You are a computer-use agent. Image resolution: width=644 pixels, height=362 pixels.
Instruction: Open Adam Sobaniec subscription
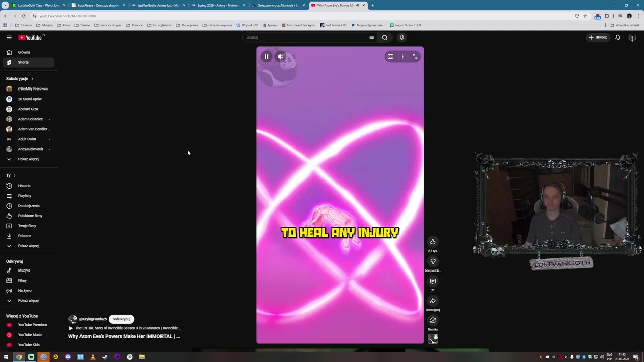pos(28,119)
